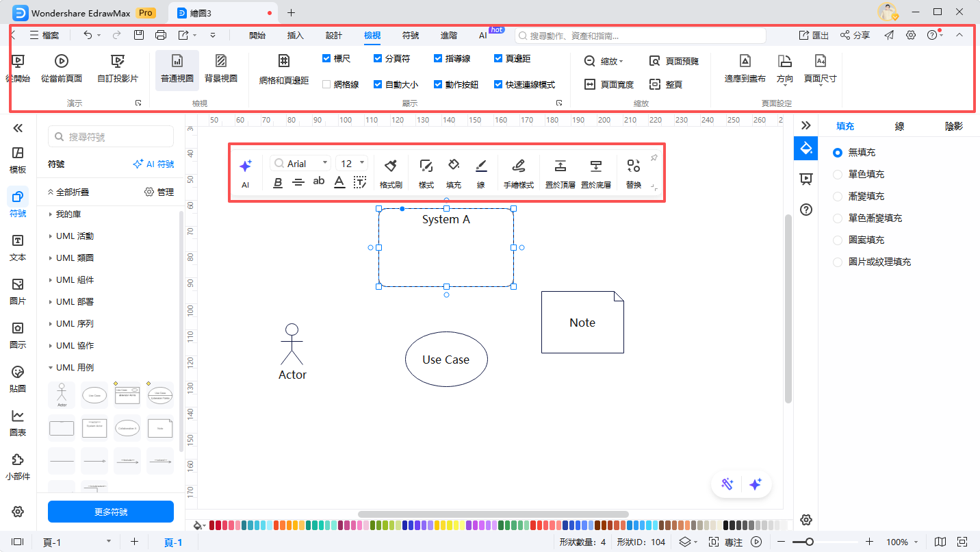
Task: Click the replace (替換) icon on floating toolbar
Action: [x=633, y=172]
